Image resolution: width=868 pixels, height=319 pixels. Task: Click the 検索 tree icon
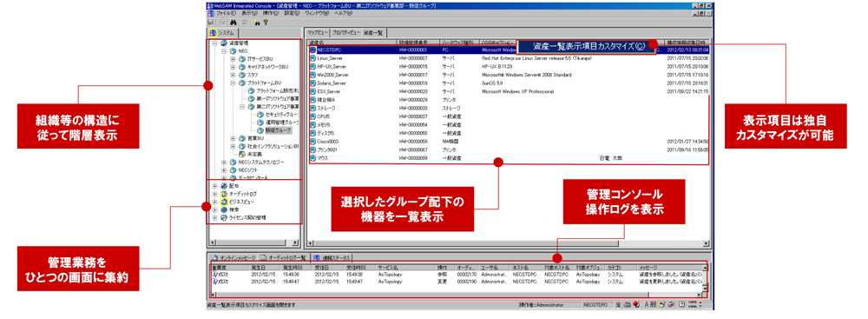(224, 209)
